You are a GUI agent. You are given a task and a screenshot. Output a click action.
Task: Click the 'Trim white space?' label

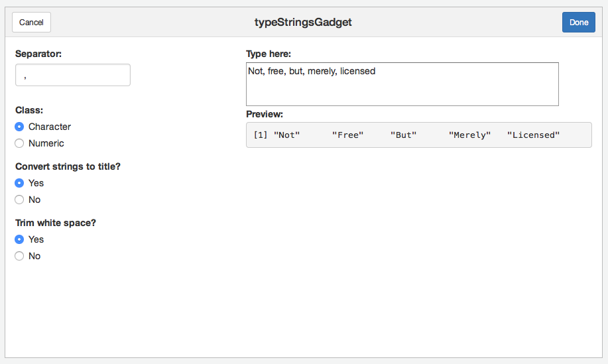coord(56,223)
